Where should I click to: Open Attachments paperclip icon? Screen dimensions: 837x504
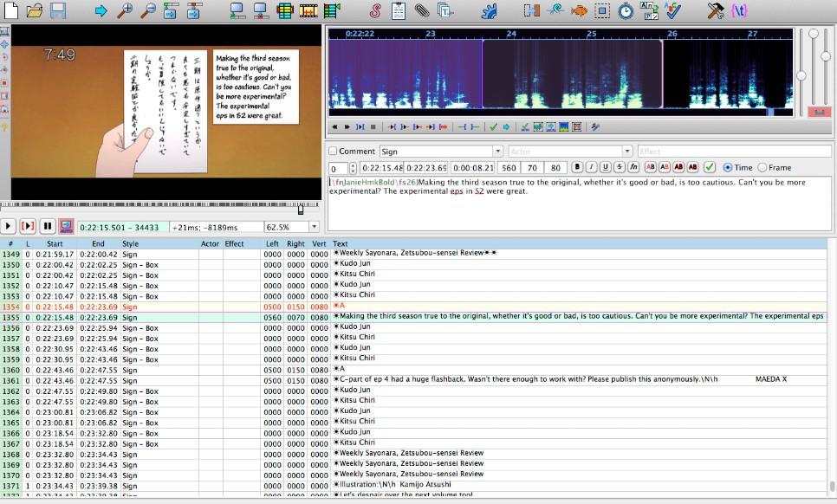click(422, 11)
